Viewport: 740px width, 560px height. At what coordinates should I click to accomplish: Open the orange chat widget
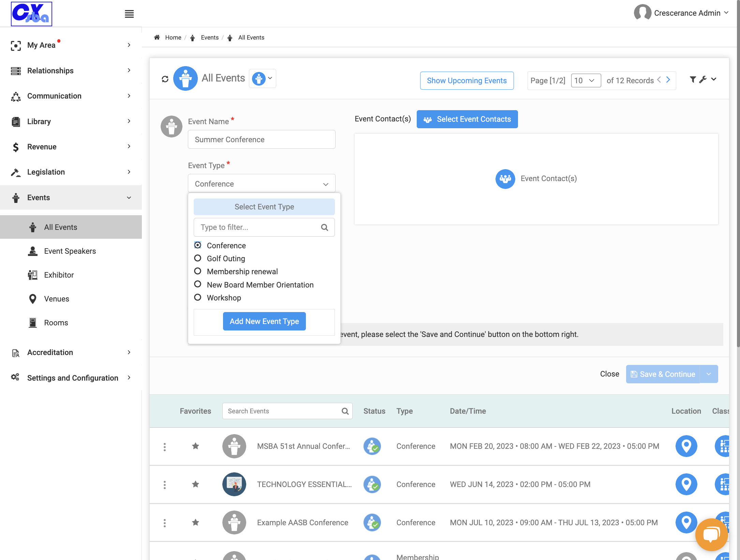(711, 534)
